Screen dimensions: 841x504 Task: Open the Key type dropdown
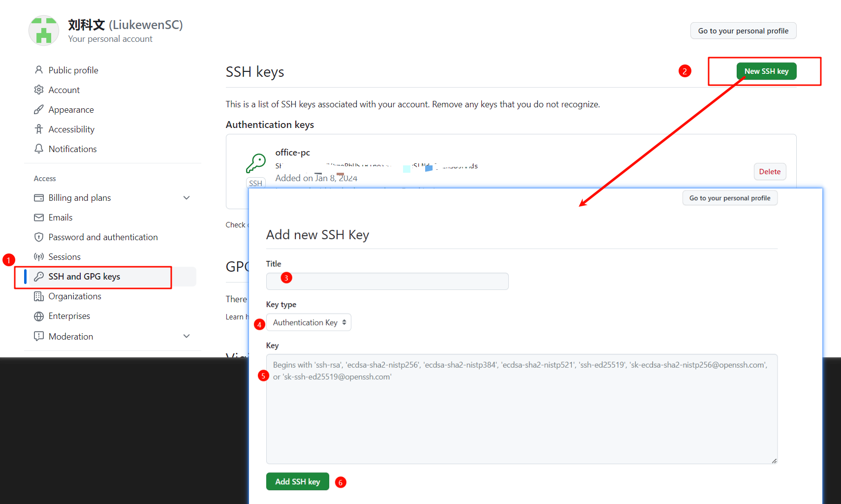click(309, 322)
